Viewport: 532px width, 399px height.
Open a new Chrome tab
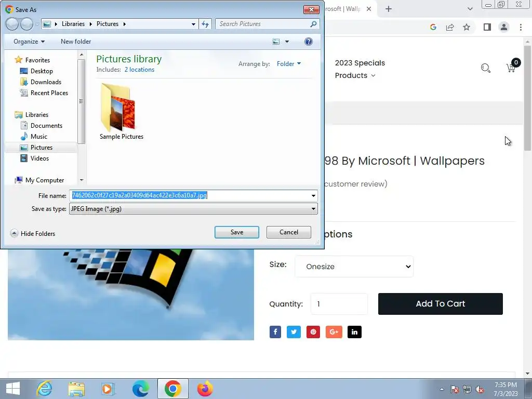tap(389, 9)
